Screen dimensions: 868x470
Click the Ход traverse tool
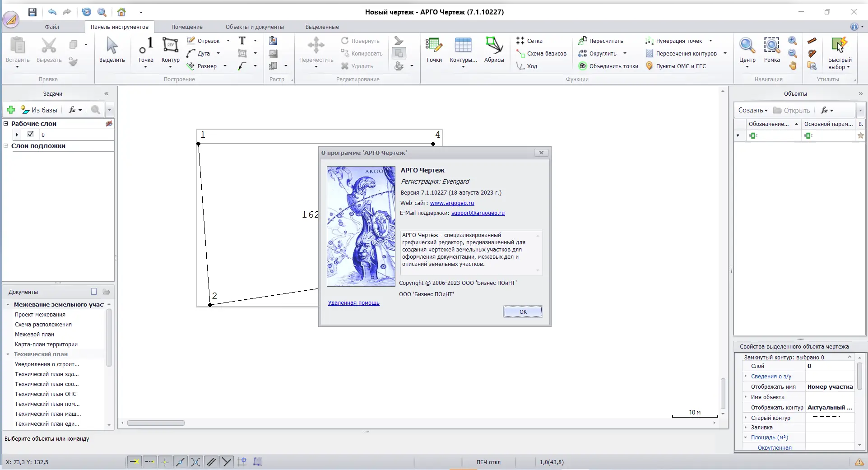click(x=527, y=66)
